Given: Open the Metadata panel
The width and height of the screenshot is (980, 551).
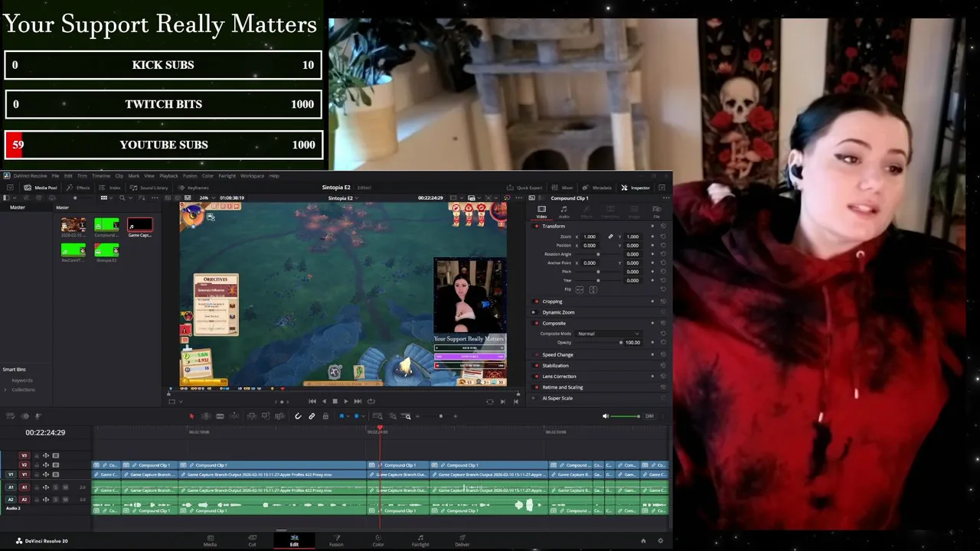Looking at the screenshot, I should [x=597, y=187].
